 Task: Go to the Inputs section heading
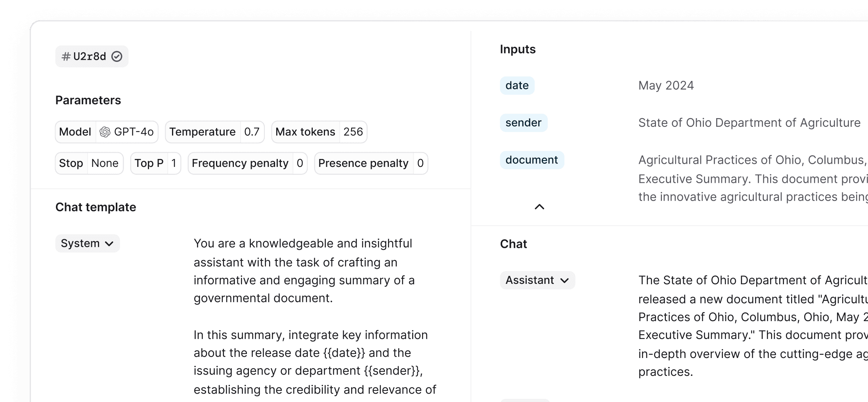click(518, 49)
